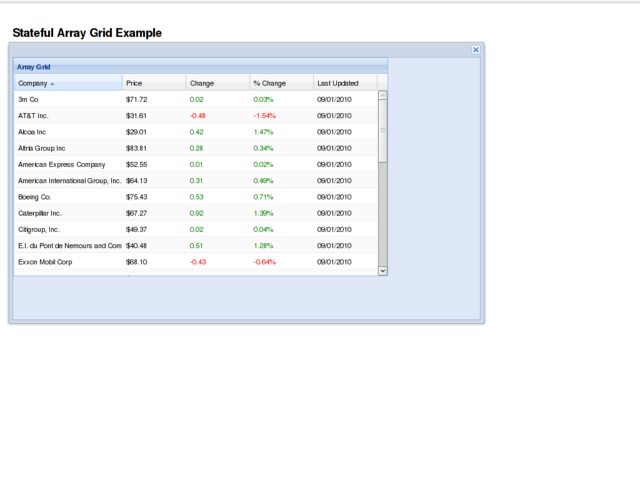Viewport: 640px width, 480px height.
Task: Select American Express Company row
Action: pyautogui.click(x=196, y=164)
